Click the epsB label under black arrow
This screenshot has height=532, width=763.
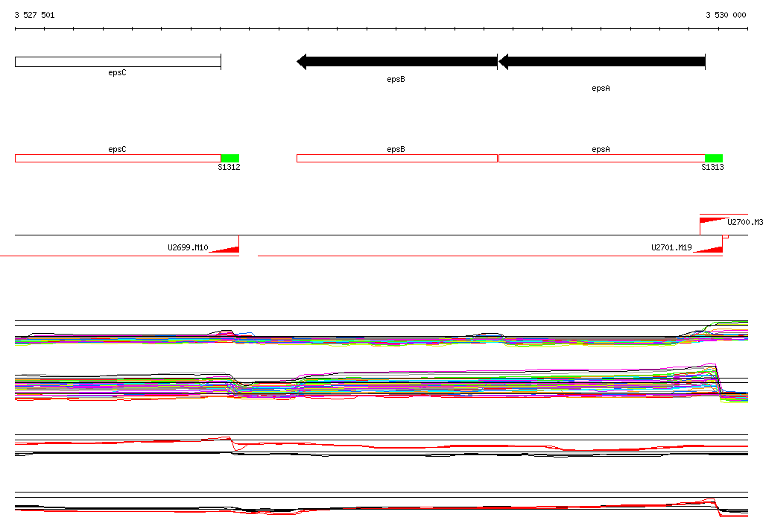396,79
